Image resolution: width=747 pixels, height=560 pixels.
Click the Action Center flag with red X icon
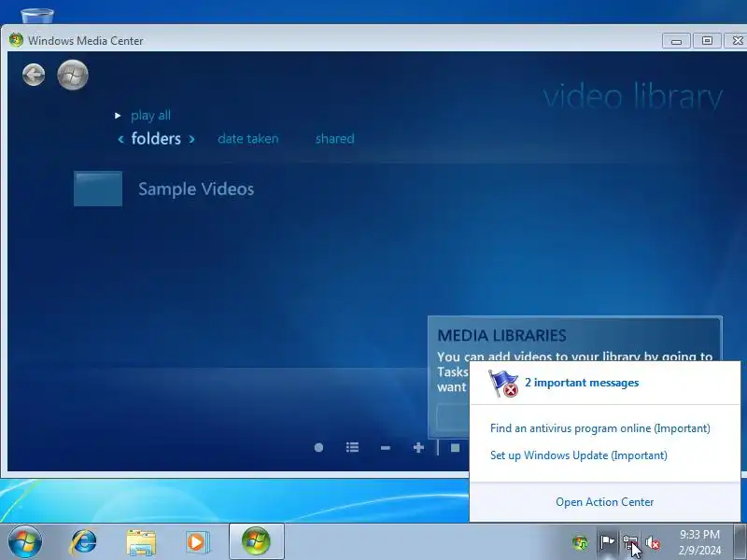[503, 384]
